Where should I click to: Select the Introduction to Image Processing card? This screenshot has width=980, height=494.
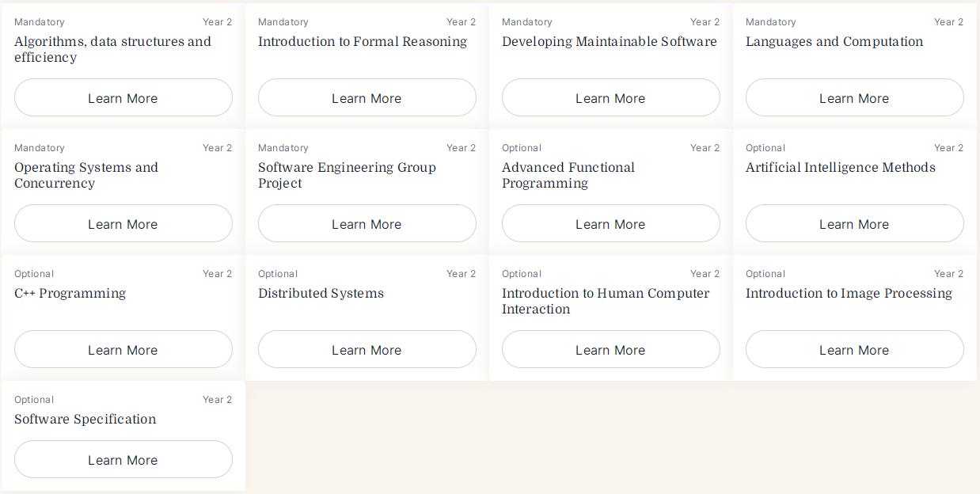click(x=855, y=317)
